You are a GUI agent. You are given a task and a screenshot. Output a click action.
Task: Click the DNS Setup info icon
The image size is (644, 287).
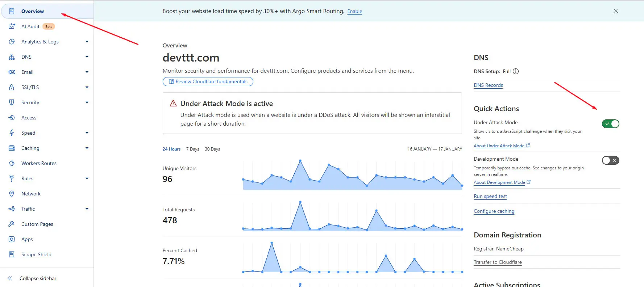[x=516, y=71]
